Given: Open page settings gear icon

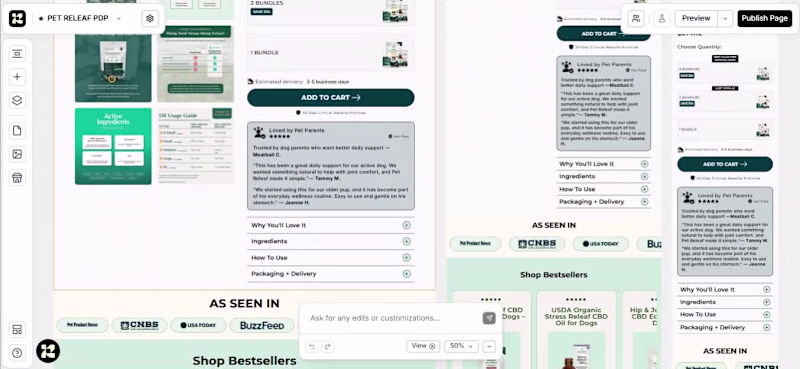Looking at the screenshot, I should (x=149, y=18).
